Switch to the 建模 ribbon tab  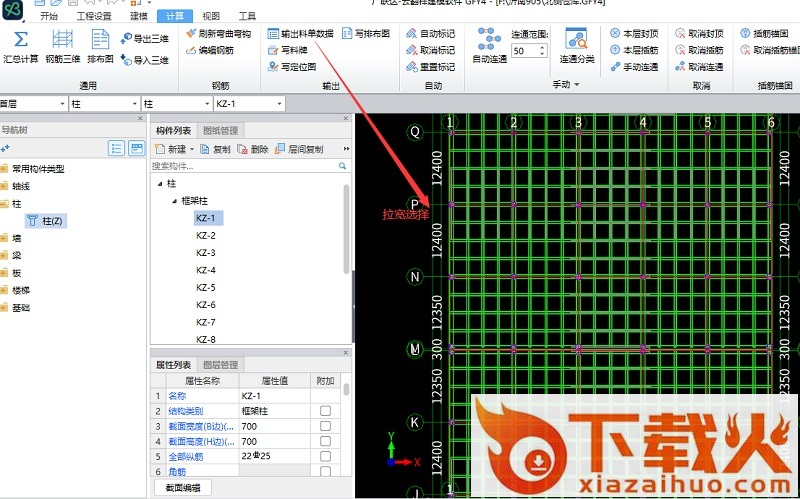point(140,17)
